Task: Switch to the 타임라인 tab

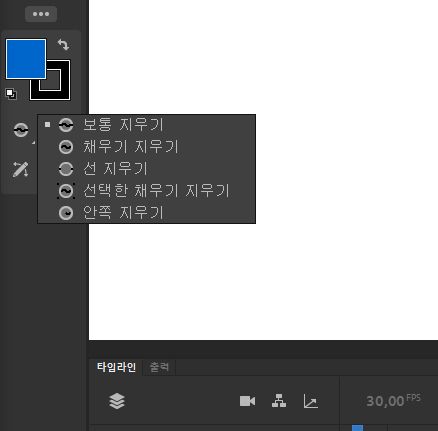Action: click(x=116, y=367)
